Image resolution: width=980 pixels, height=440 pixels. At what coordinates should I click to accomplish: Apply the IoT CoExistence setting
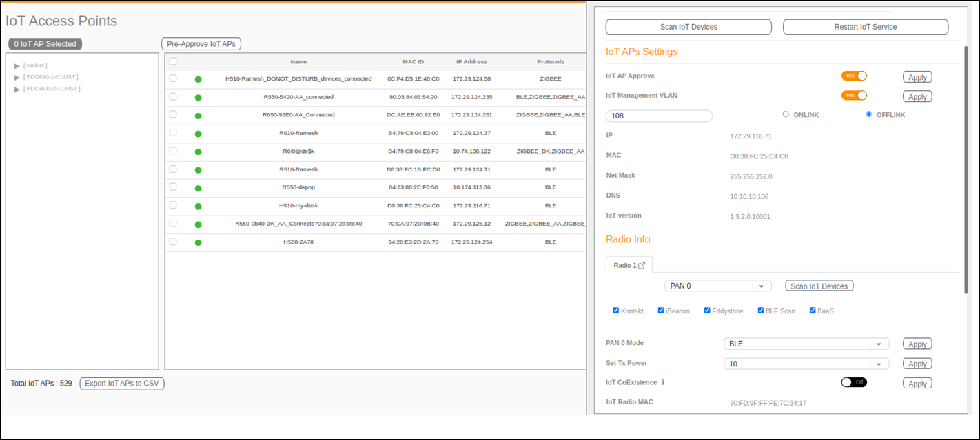coord(917,384)
